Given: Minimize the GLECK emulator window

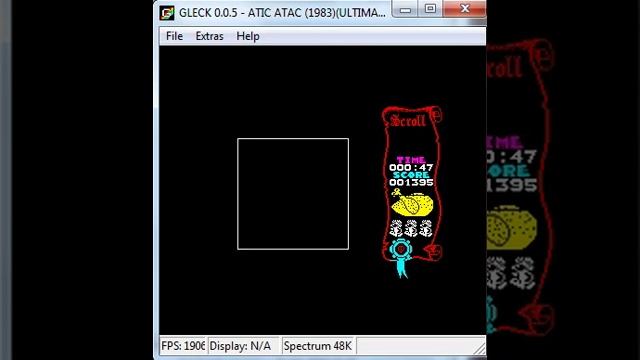Looking at the screenshot, I should [405, 9].
